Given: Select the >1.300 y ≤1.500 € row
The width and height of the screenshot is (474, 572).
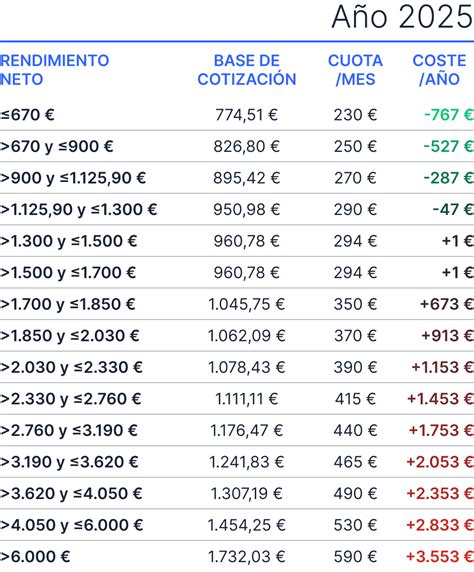Looking at the screenshot, I should click(237, 241).
